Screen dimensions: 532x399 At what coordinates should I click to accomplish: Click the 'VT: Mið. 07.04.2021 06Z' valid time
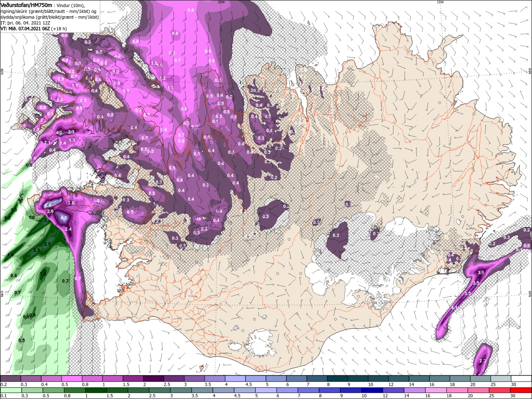[25, 29]
